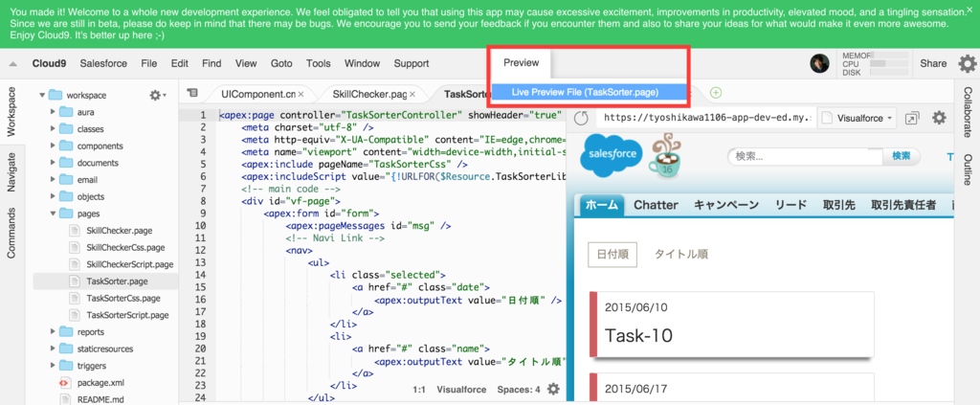
Task: Open the Salesforce menu
Action: (103, 64)
